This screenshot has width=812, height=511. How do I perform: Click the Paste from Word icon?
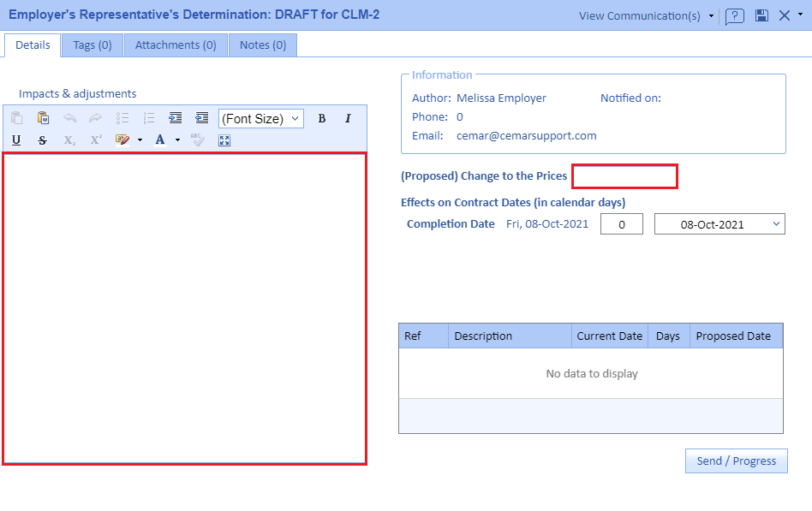pyautogui.click(x=43, y=119)
